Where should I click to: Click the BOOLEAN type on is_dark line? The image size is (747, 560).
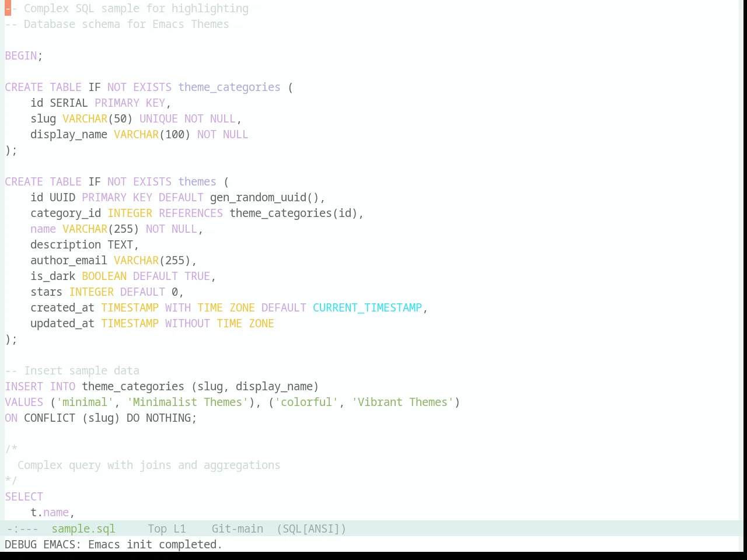click(104, 276)
